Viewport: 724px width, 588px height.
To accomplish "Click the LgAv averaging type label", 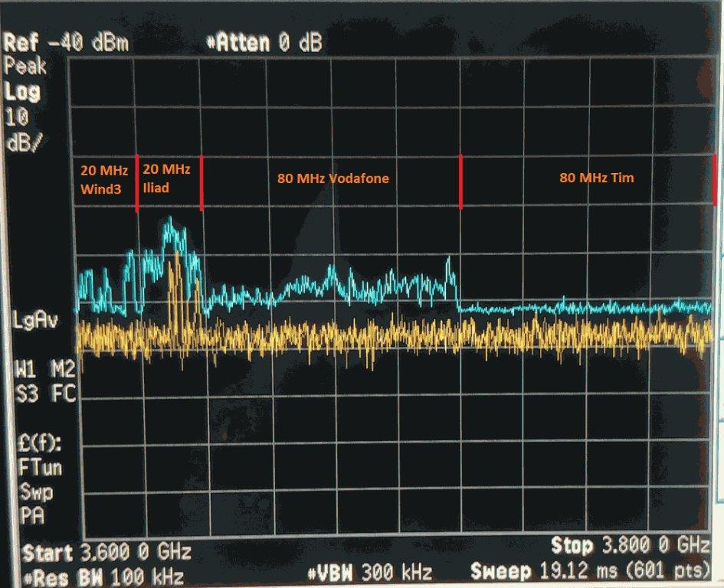I will [35, 320].
